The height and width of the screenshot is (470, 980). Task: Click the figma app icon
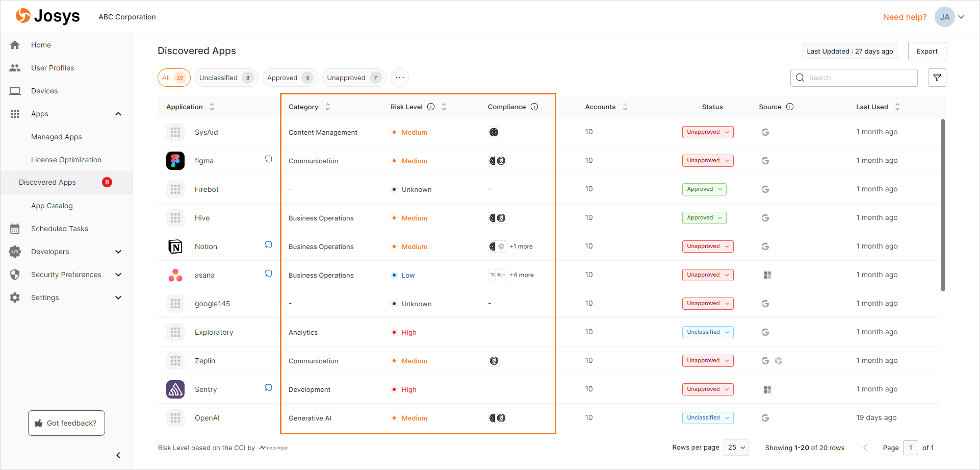[175, 161]
